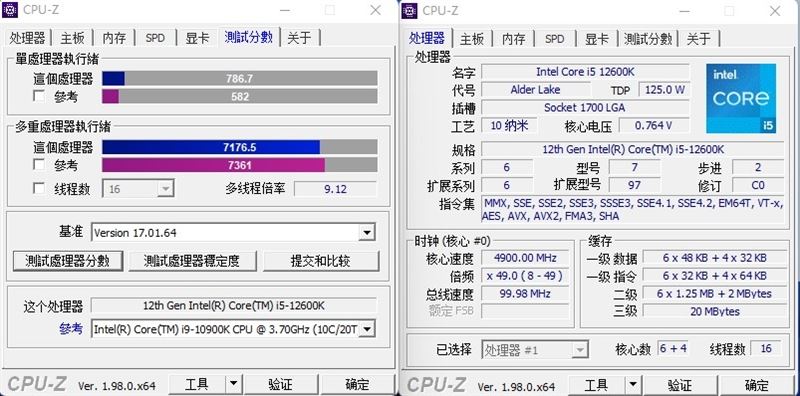The image size is (800, 396).
Task: Toggle the multi-thread 參考 checkbox
Action: (39, 164)
